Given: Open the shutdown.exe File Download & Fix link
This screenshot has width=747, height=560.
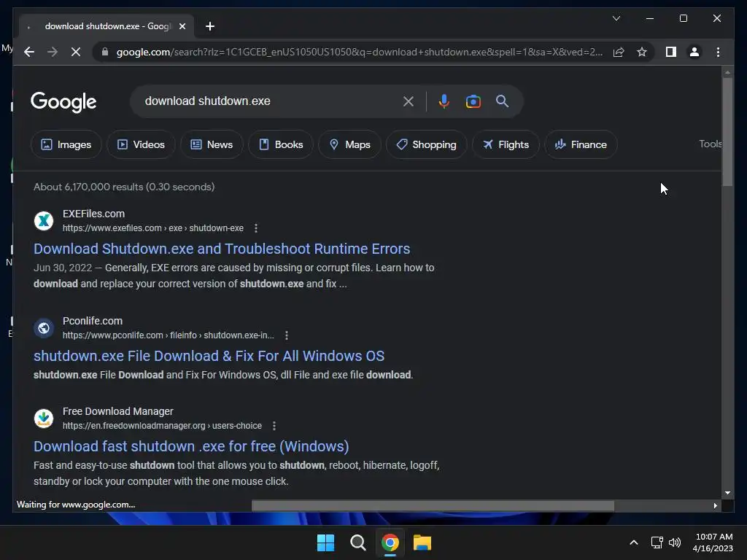Looking at the screenshot, I should coord(209,356).
